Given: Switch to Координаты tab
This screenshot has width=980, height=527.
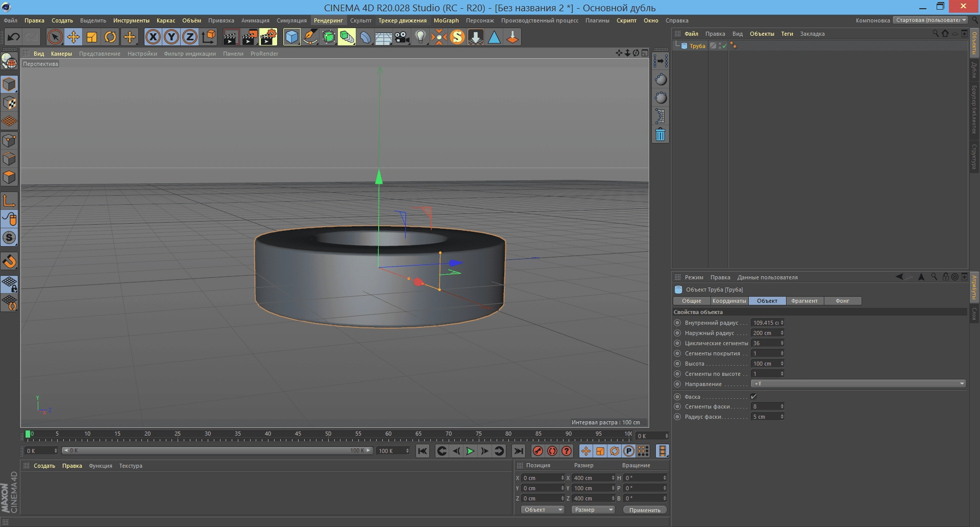Looking at the screenshot, I should pyautogui.click(x=729, y=301).
